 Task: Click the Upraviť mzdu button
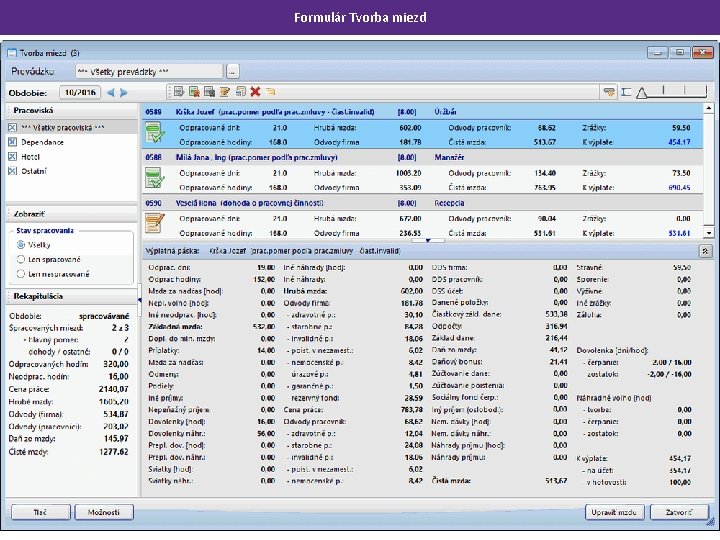coord(614,512)
